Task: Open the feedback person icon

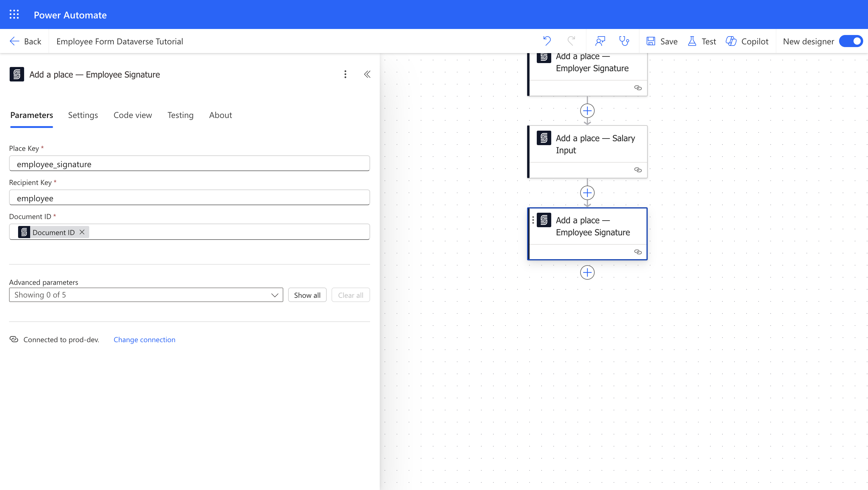Action: (600, 41)
